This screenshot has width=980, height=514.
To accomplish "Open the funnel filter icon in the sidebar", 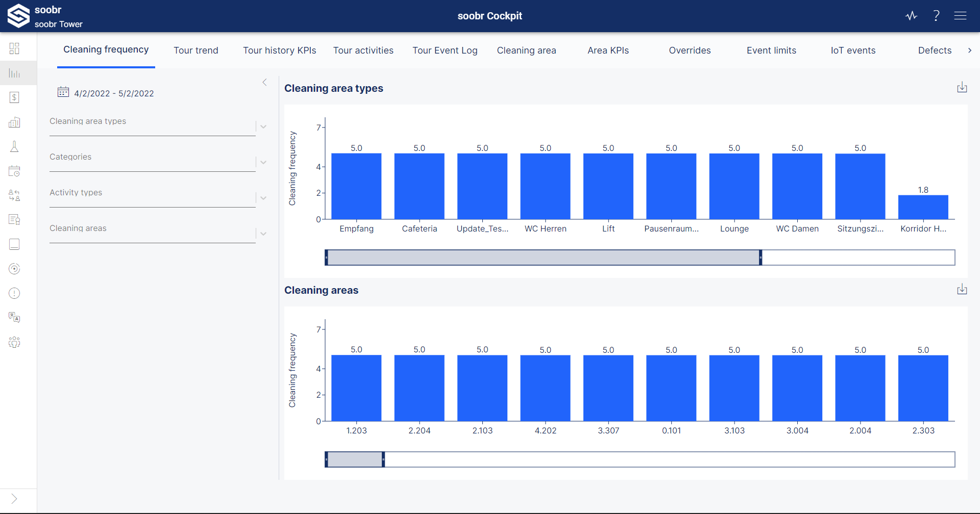I will click(14, 146).
